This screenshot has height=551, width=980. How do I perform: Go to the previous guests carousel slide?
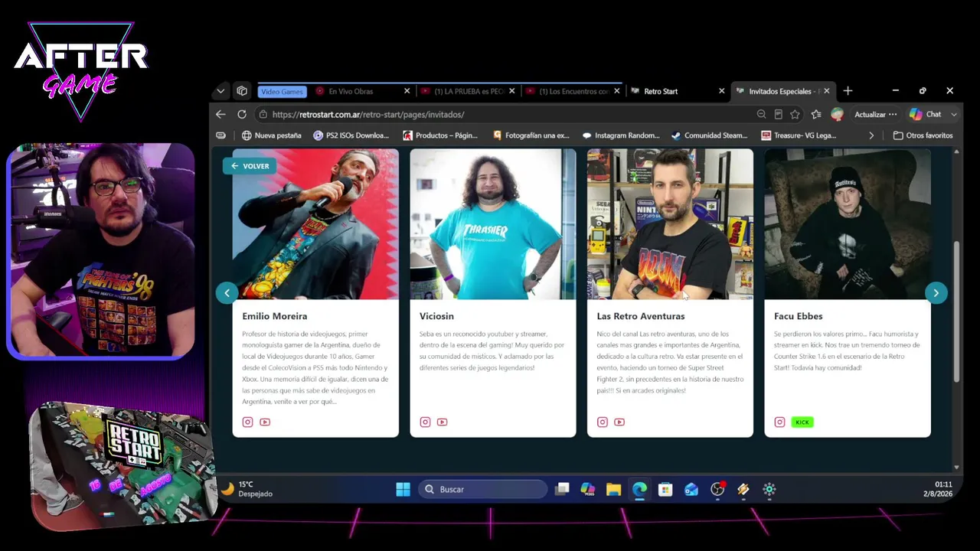(227, 293)
